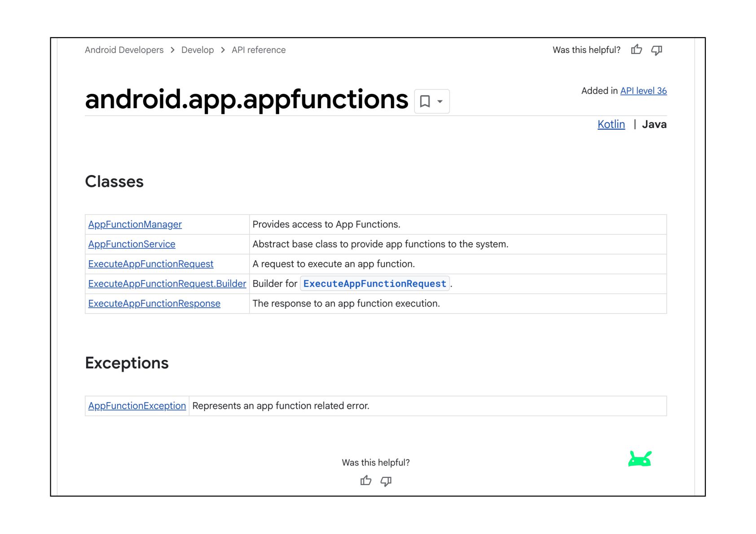Click the 'Added in' label text
The image size is (756, 534).
tap(599, 91)
